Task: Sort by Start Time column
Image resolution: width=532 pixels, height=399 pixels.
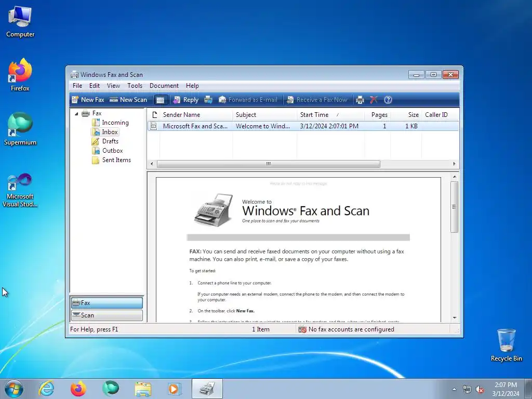Action: [x=331, y=115]
